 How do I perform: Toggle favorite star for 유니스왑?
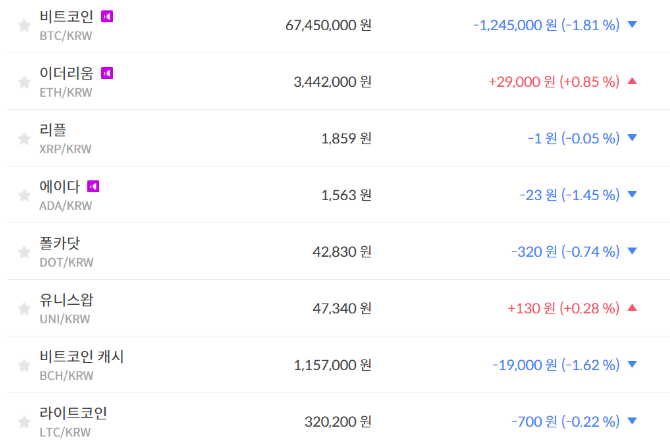[24, 308]
